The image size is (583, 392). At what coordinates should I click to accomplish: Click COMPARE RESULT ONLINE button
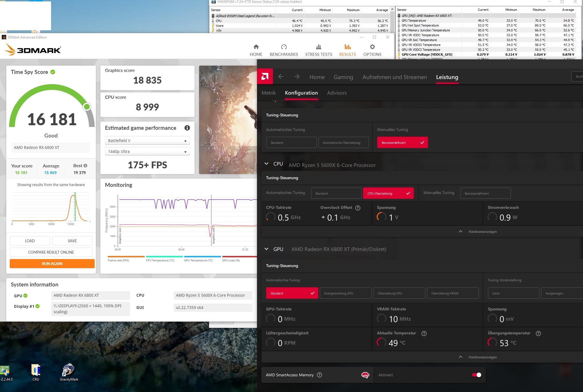(x=51, y=252)
